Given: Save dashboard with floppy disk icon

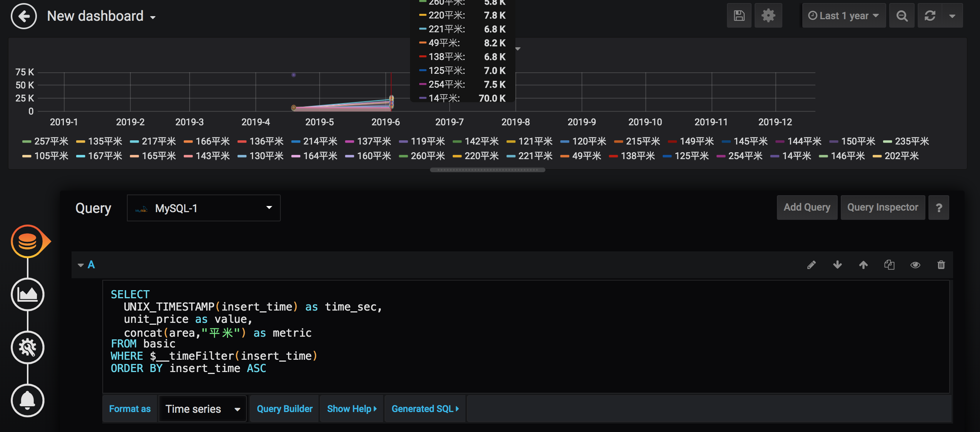Looking at the screenshot, I should (x=739, y=16).
